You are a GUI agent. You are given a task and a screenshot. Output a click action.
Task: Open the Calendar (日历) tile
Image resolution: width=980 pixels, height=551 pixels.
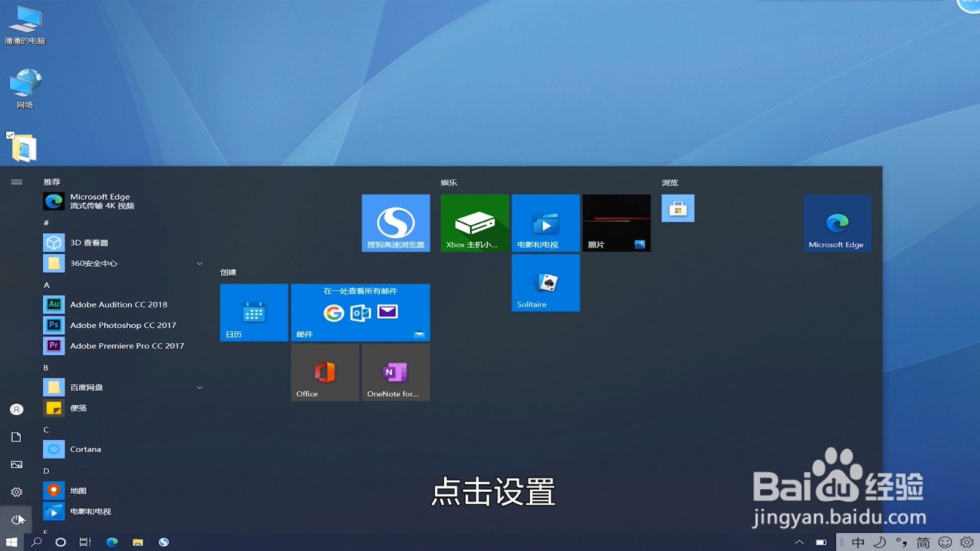pyautogui.click(x=254, y=312)
